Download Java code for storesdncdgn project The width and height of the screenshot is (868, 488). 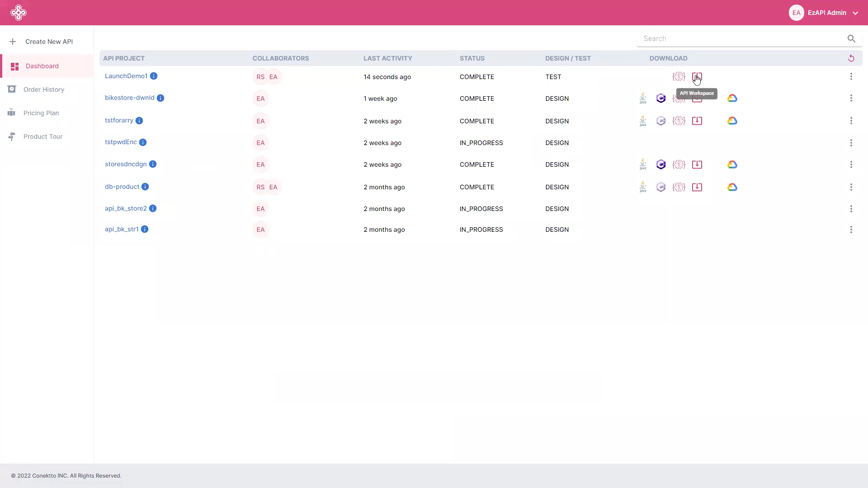pyautogui.click(x=642, y=164)
